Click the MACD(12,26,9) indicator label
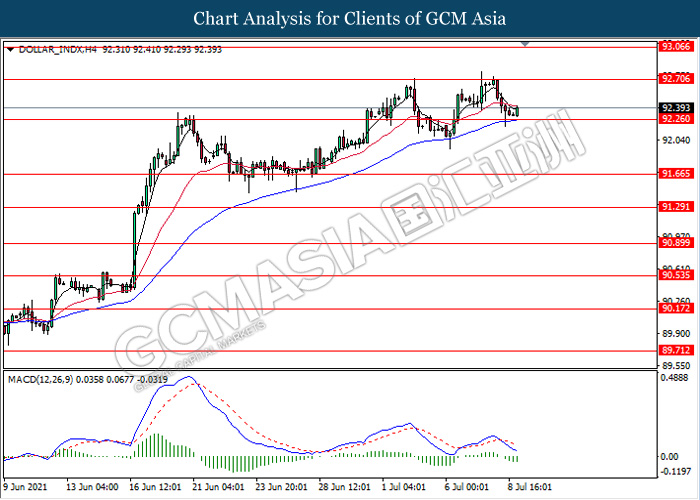This screenshot has width=700, height=500. 41,380
